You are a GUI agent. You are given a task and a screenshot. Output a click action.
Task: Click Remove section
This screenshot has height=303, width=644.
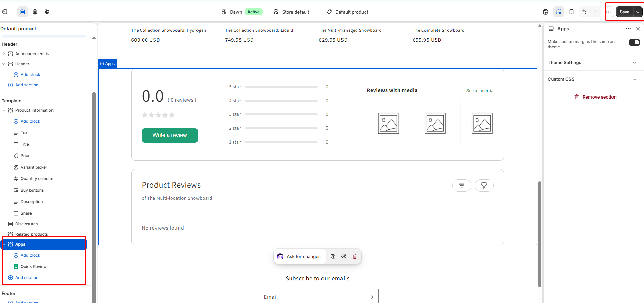(x=595, y=97)
